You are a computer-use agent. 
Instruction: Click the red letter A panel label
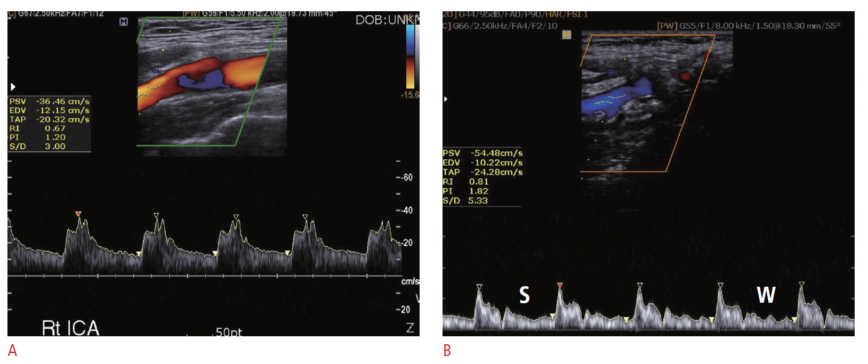pos(12,350)
